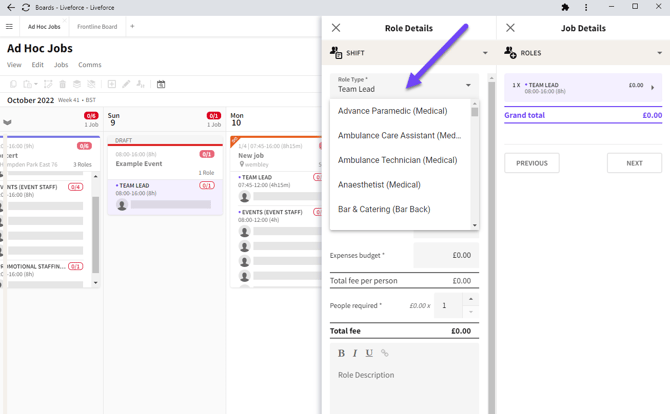Click the copy toolbar icon

point(13,84)
